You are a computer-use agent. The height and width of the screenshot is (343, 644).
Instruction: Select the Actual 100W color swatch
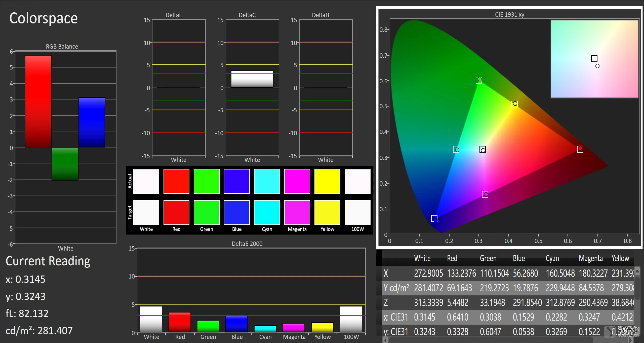pos(357,181)
